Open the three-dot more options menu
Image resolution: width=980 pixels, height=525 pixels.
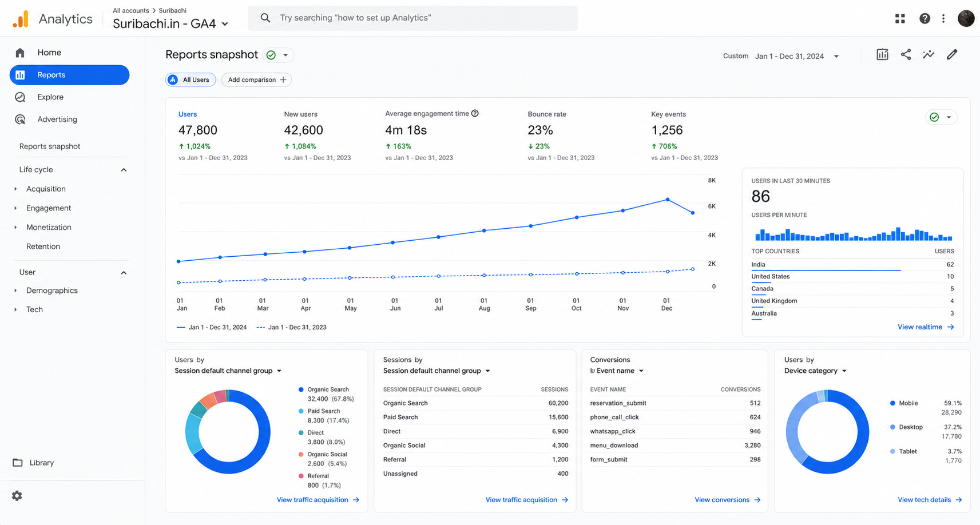[x=943, y=18]
